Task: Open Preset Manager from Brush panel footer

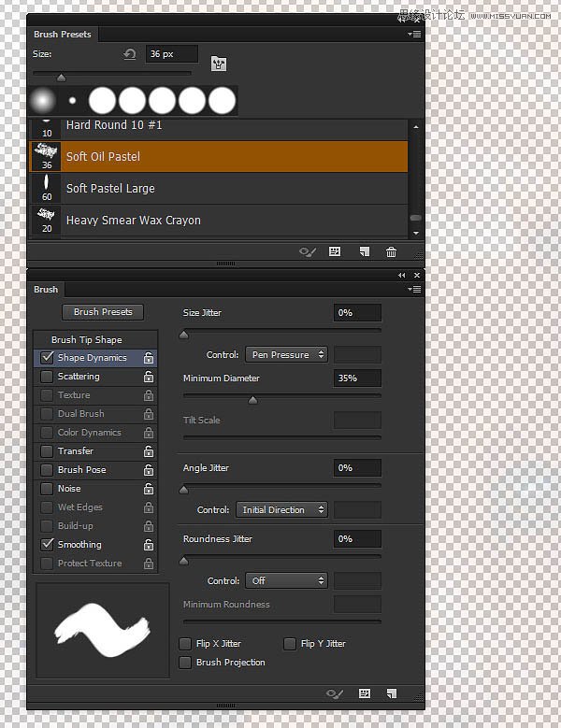Action: pyautogui.click(x=365, y=693)
